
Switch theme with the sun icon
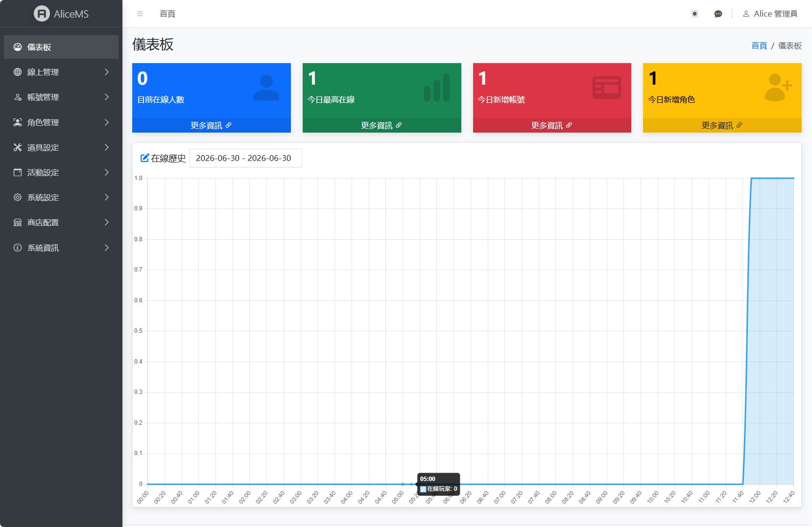pos(694,14)
